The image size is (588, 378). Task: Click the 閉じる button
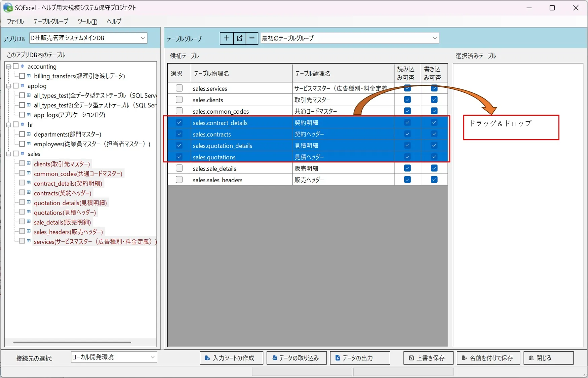point(549,358)
